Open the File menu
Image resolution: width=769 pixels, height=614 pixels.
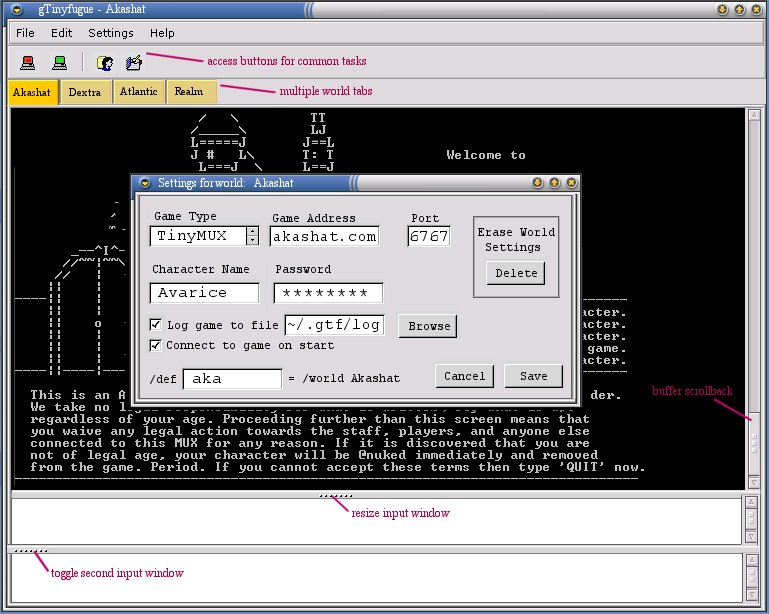click(25, 33)
